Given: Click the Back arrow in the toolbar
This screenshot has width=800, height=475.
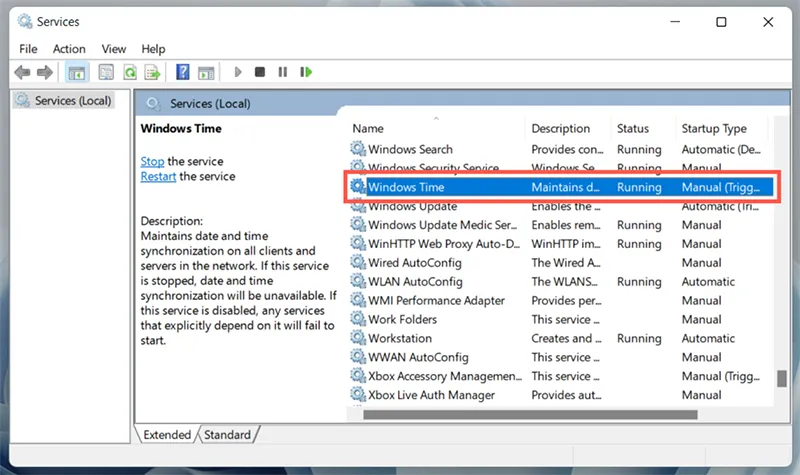Looking at the screenshot, I should pos(22,72).
